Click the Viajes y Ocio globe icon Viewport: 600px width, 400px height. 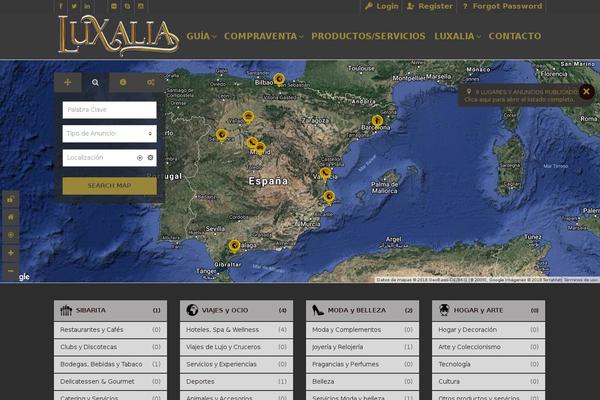pyautogui.click(x=192, y=310)
